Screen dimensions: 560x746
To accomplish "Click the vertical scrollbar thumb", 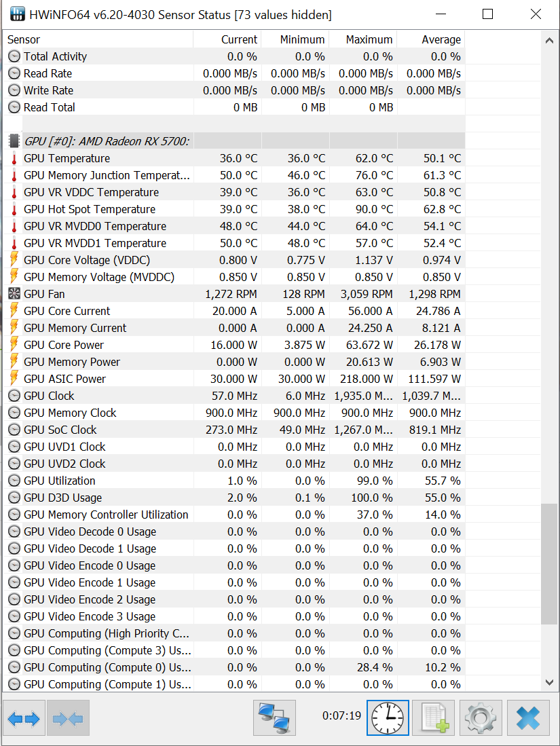I will [549, 564].
